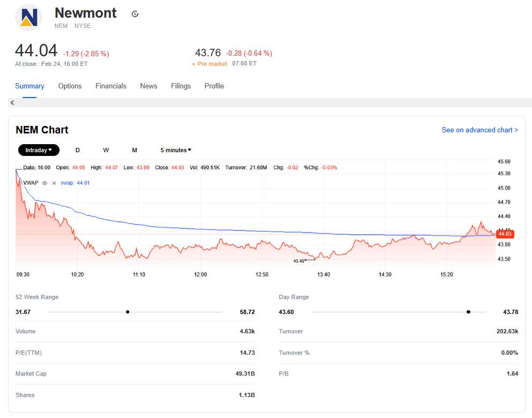Image resolution: width=532 pixels, height=418 pixels.
Task: Expand the 5 minutes interval dropdown
Action: [176, 150]
